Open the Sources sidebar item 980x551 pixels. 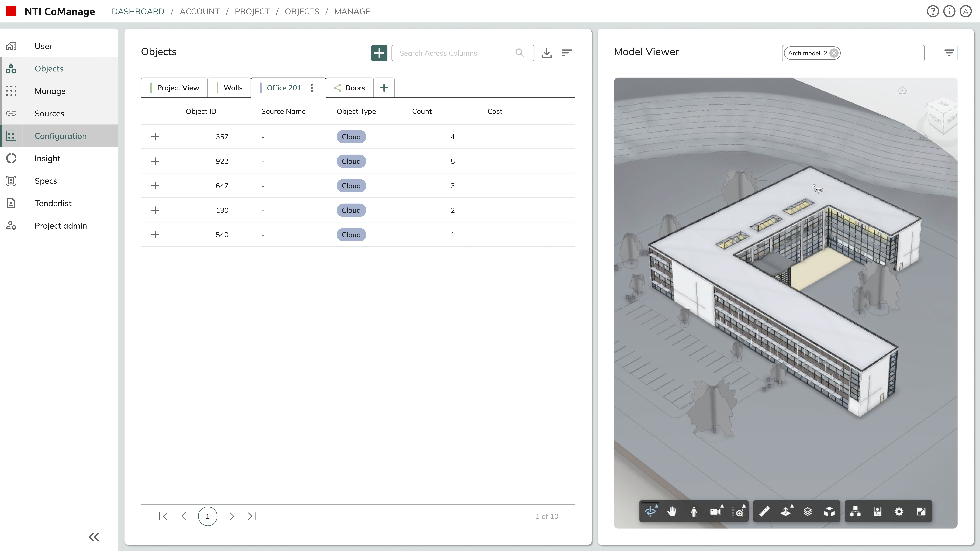[49, 113]
